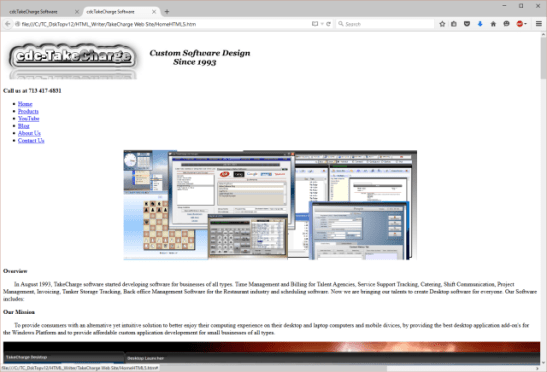547x372 pixels.
Task: Open the Blog link
Action: tap(24, 126)
